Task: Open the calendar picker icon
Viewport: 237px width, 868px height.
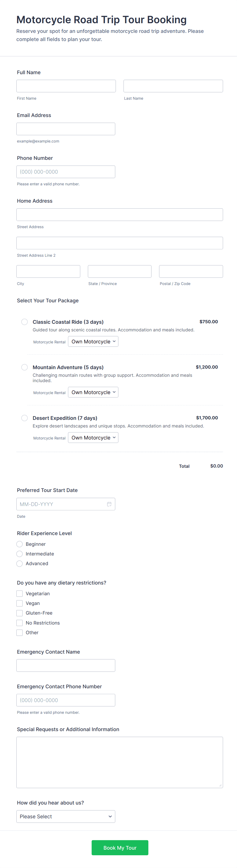Action: coord(109,504)
